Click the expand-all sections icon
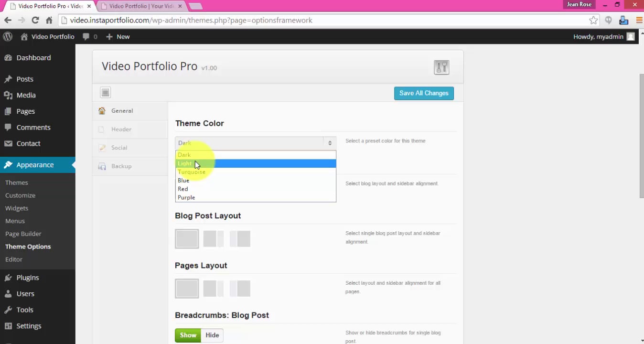The width and height of the screenshot is (644, 344). (x=106, y=93)
